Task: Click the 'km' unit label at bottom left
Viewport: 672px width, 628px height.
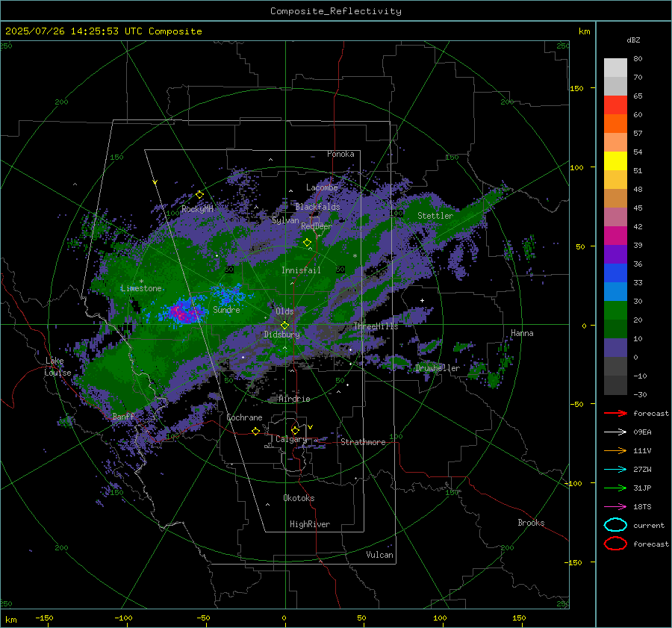Action: click(10, 620)
